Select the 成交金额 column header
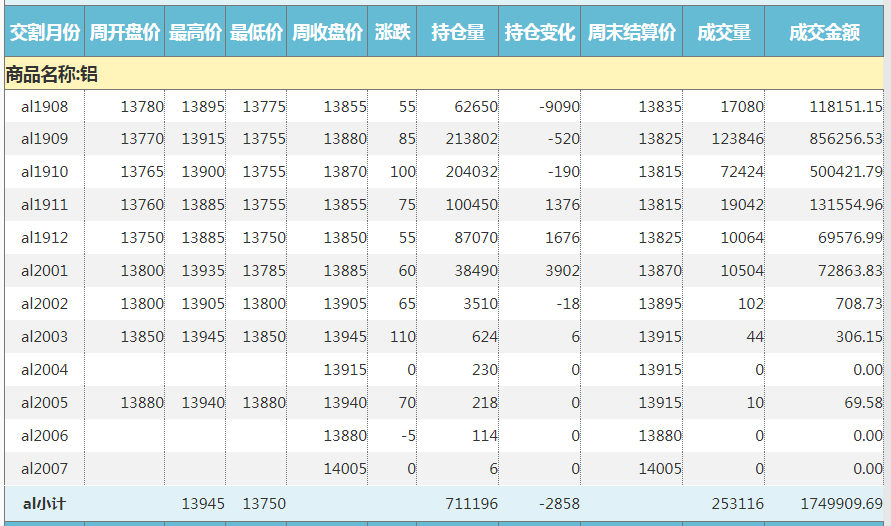 coord(824,33)
